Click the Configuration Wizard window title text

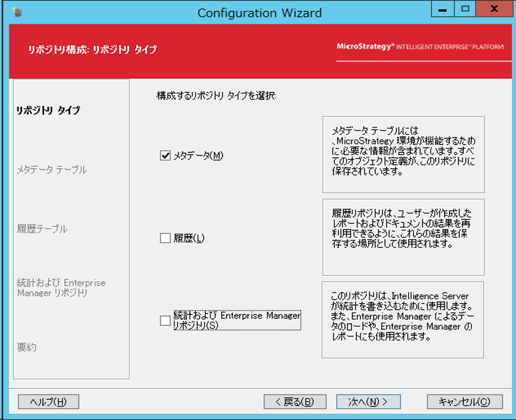(259, 13)
